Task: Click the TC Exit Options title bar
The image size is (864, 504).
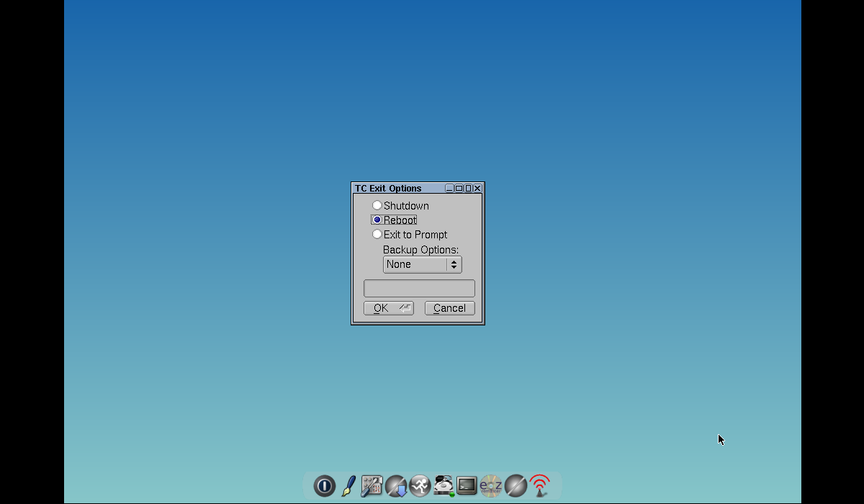Action: point(396,189)
